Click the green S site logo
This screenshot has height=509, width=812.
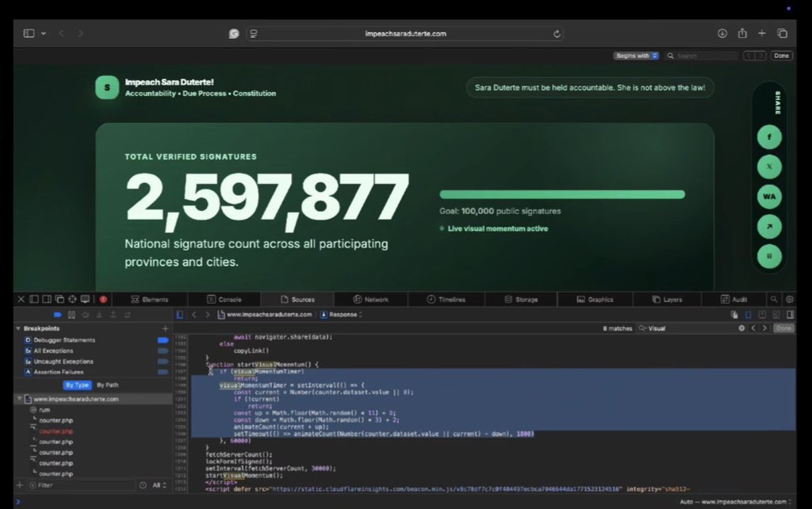pos(107,87)
